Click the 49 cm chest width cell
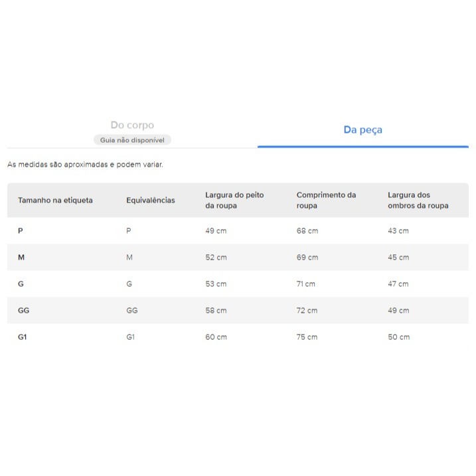476x476 pixels. (216, 231)
